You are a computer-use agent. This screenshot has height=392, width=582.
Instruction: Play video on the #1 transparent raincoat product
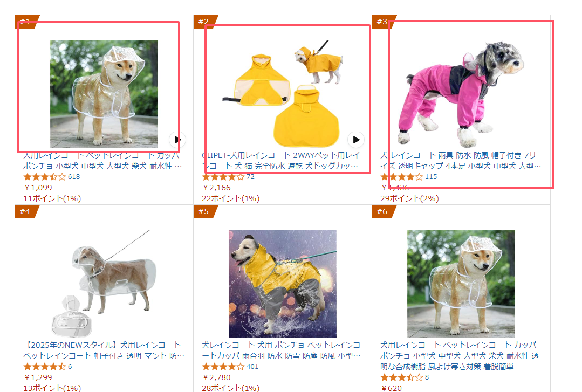(x=177, y=140)
